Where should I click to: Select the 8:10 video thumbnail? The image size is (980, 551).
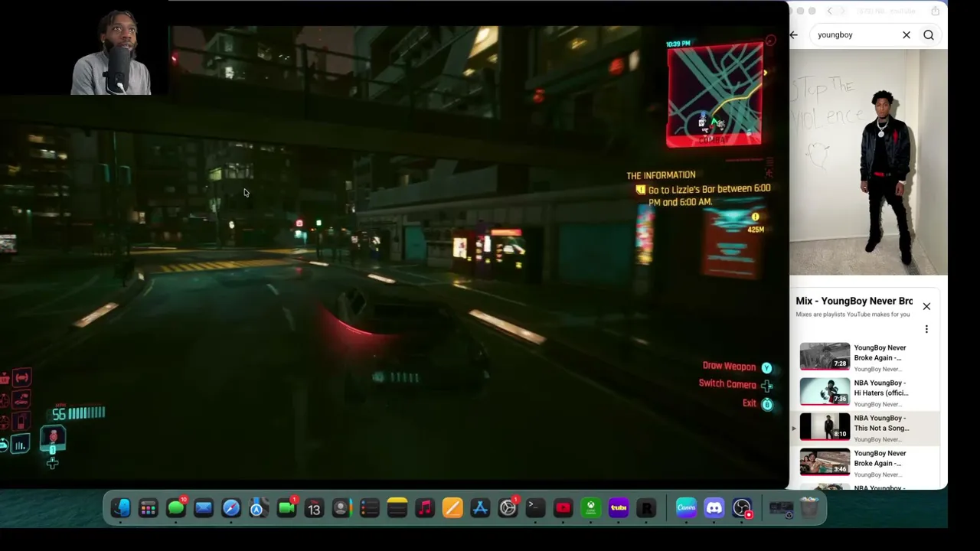(825, 426)
